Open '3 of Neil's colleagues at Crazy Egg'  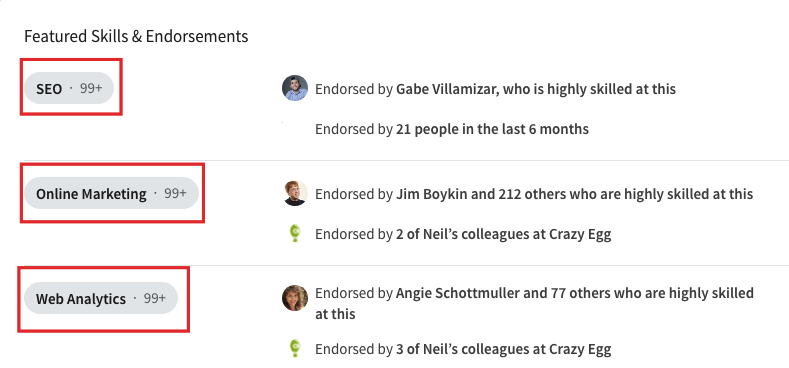click(504, 349)
